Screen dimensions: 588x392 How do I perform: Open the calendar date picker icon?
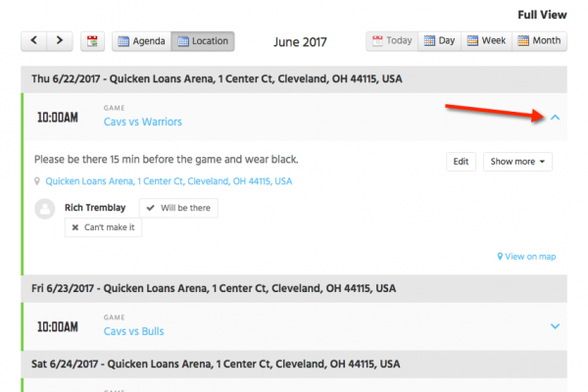(92, 41)
